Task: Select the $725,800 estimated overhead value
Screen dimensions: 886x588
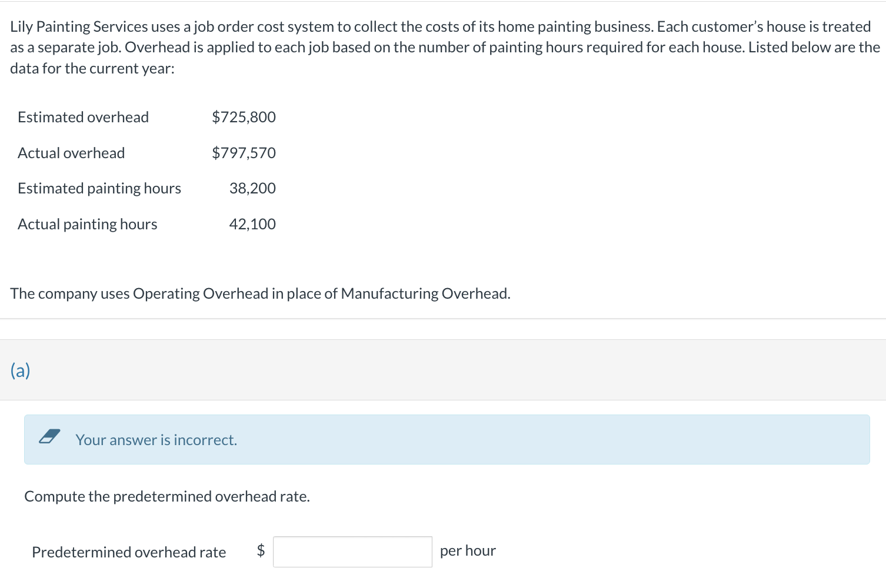Action: (244, 117)
